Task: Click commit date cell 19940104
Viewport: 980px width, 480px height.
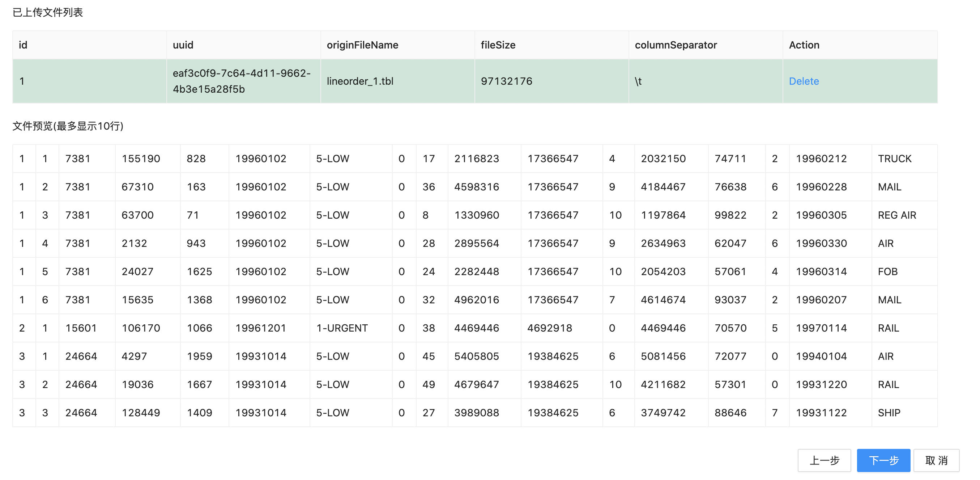Action: tap(830, 356)
